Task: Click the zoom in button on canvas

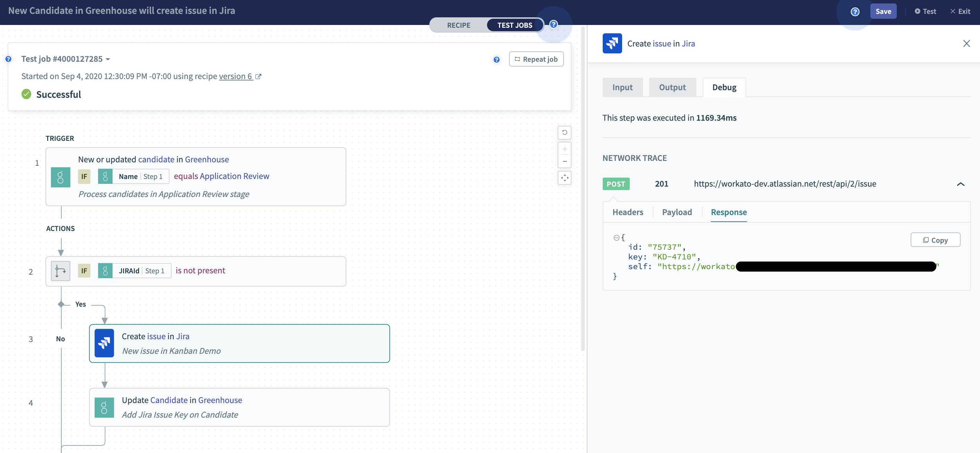Action: (562, 149)
